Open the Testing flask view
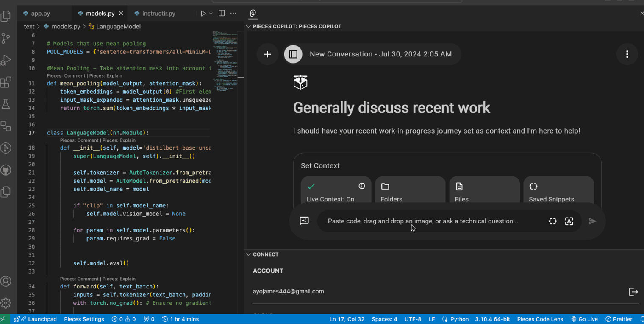 6,104
